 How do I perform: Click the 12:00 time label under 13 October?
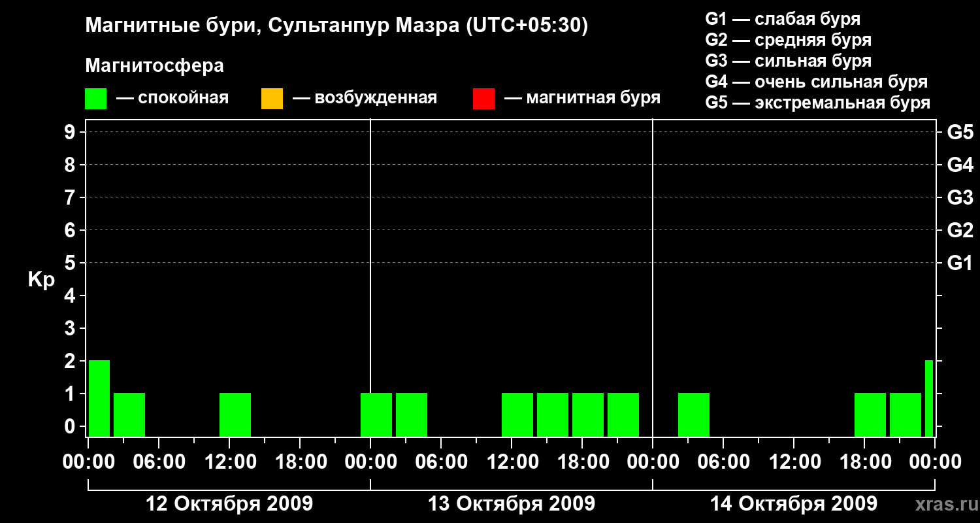point(512,462)
